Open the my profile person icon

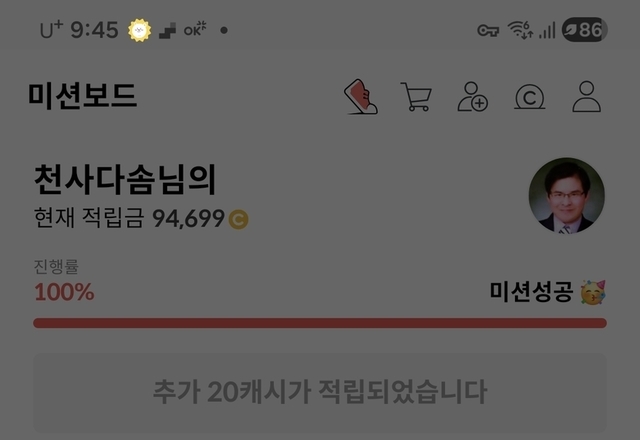point(587,97)
